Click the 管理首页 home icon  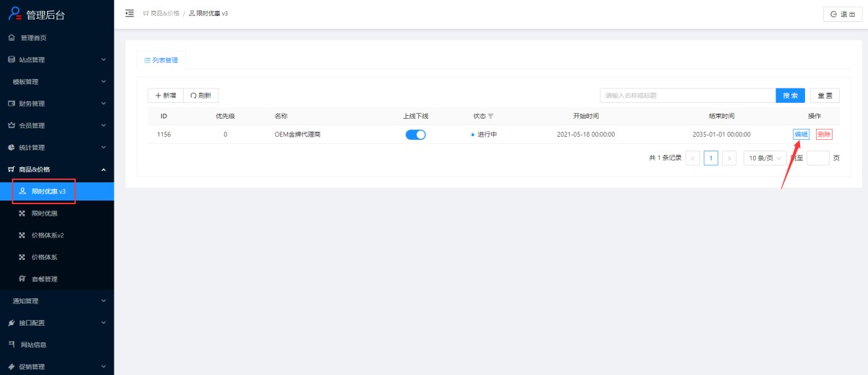(x=12, y=38)
